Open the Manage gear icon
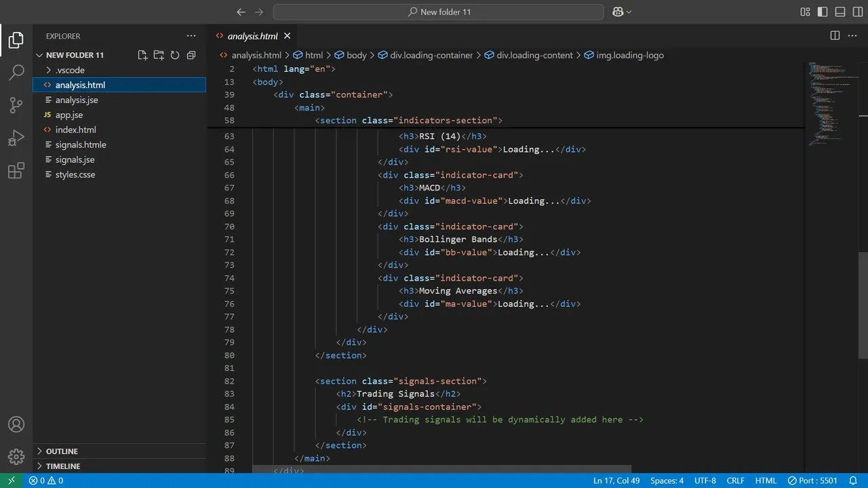This screenshot has width=868, height=488. [16, 457]
